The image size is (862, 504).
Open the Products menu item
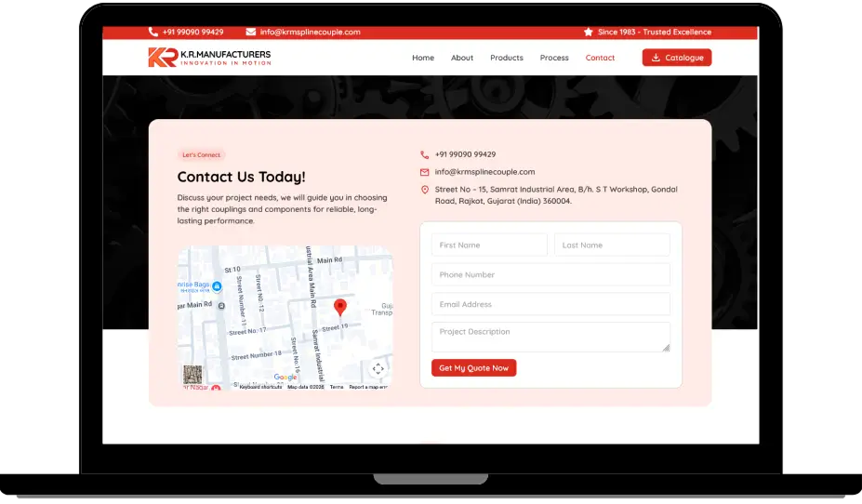(506, 58)
